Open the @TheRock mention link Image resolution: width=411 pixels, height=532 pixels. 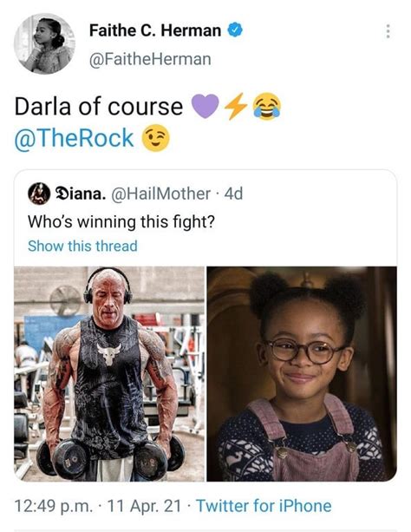coord(75,138)
